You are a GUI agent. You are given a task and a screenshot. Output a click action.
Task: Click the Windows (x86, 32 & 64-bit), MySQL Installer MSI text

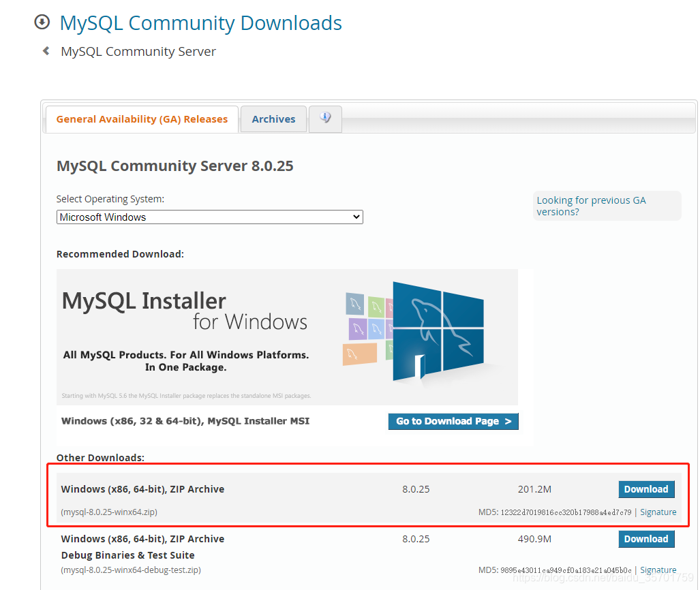pos(185,421)
